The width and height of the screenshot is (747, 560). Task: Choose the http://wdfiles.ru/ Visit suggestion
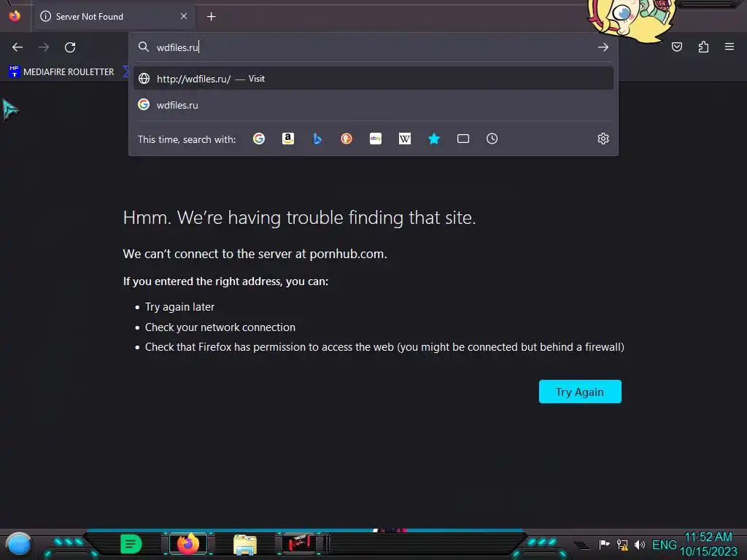(373, 79)
